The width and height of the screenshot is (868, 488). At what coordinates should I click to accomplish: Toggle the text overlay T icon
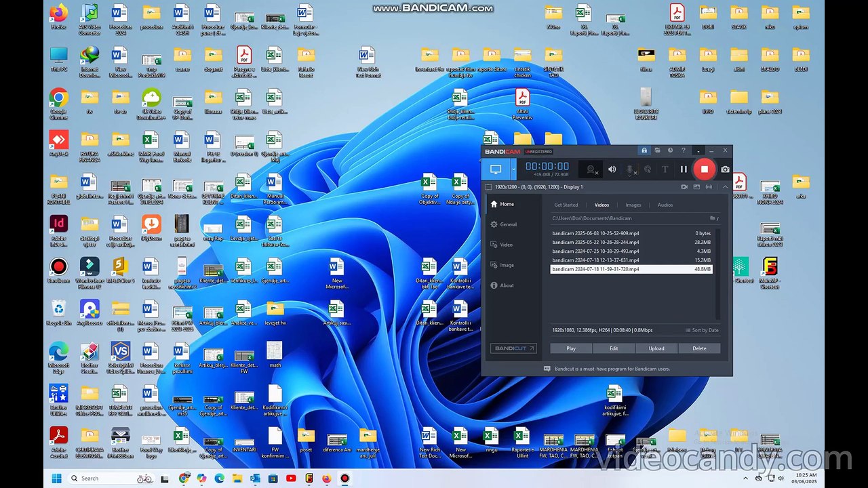coord(665,169)
